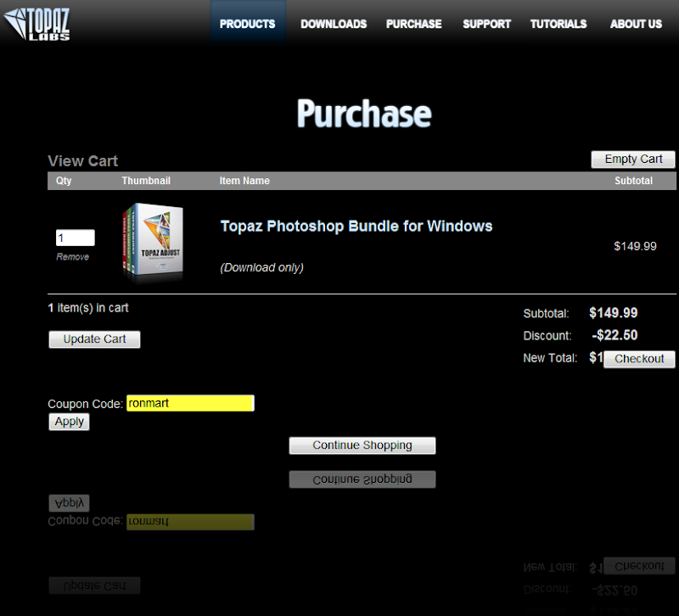Click the '1 item(s) in cart' text
Image resolution: width=679 pixels, height=616 pixels.
point(88,308)
